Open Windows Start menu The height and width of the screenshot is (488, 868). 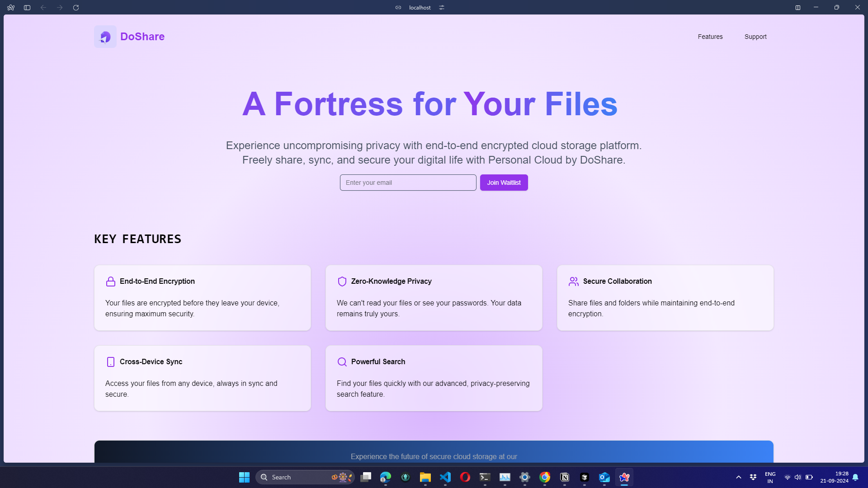click(244, 477)
